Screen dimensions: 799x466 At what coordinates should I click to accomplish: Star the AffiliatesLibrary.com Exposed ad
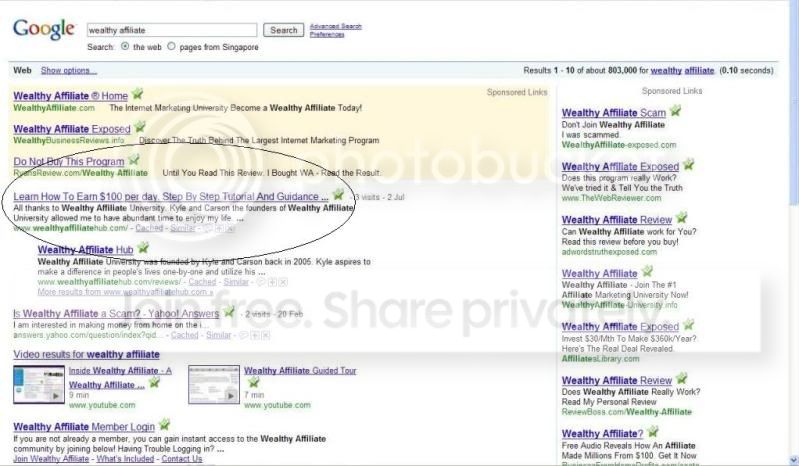(688, 324)
